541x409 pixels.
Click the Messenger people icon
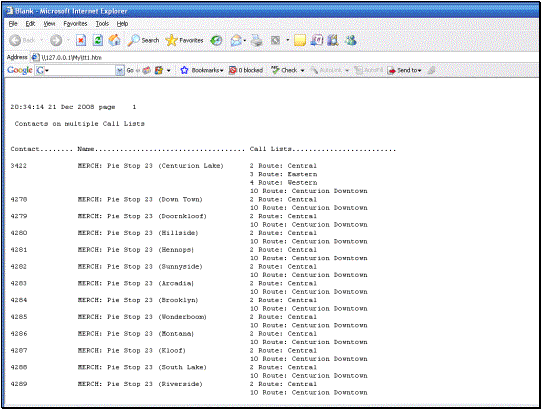351,40
